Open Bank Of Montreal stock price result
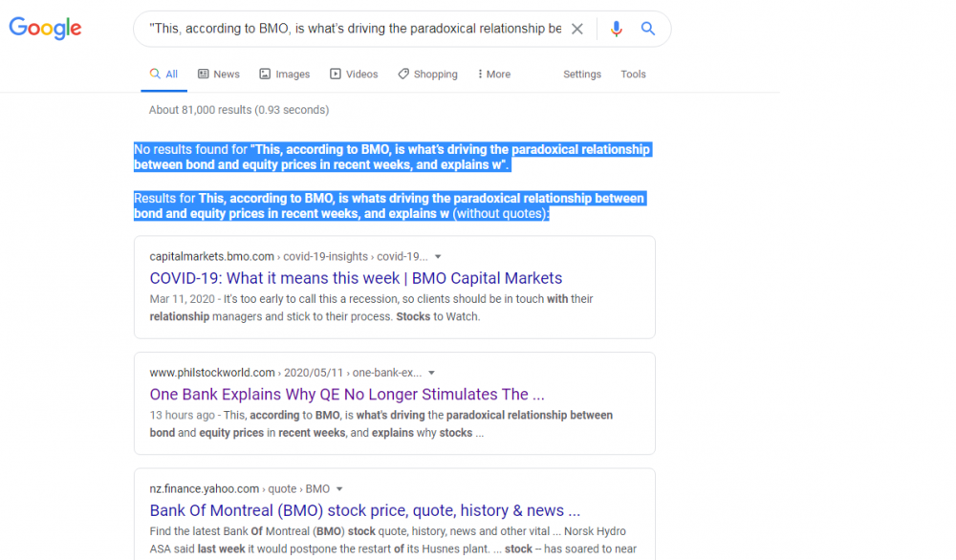The image size is (956, 560). coord(365,510)
